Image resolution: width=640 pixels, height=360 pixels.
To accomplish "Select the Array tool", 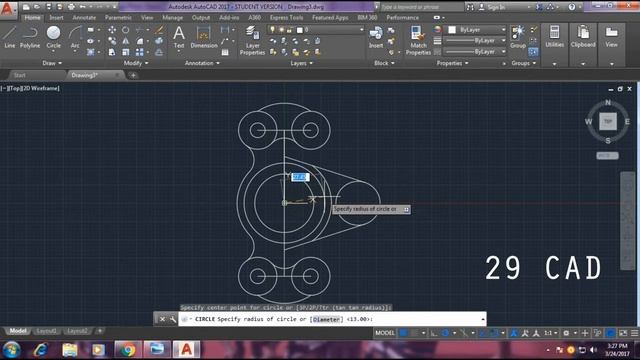I will [140, 52].
